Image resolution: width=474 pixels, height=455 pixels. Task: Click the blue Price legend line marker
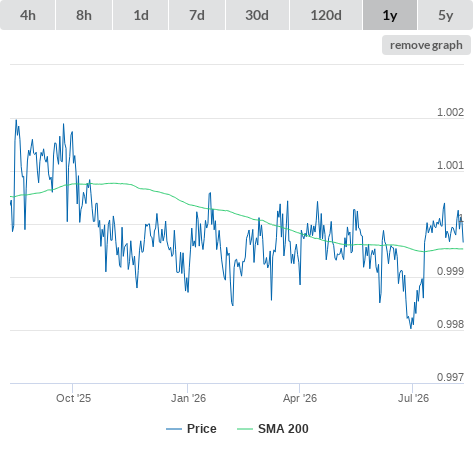coord(174,429)
